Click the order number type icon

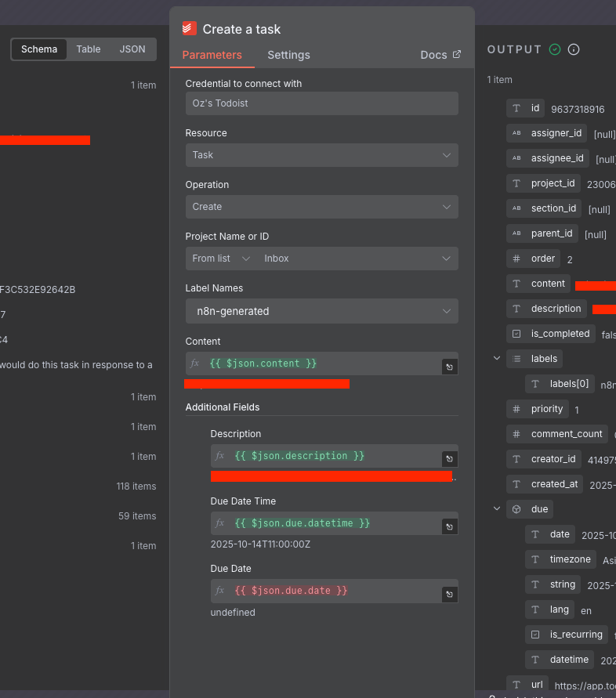point(516,258)
